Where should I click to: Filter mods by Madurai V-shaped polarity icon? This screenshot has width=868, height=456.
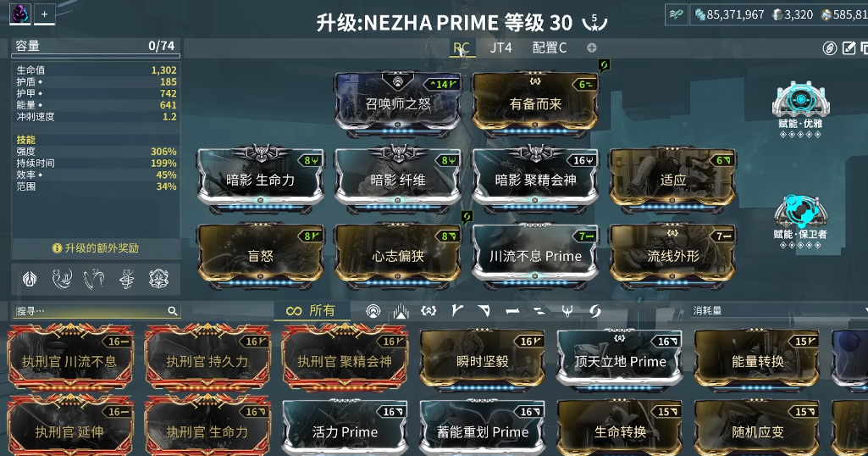[456, 311]
